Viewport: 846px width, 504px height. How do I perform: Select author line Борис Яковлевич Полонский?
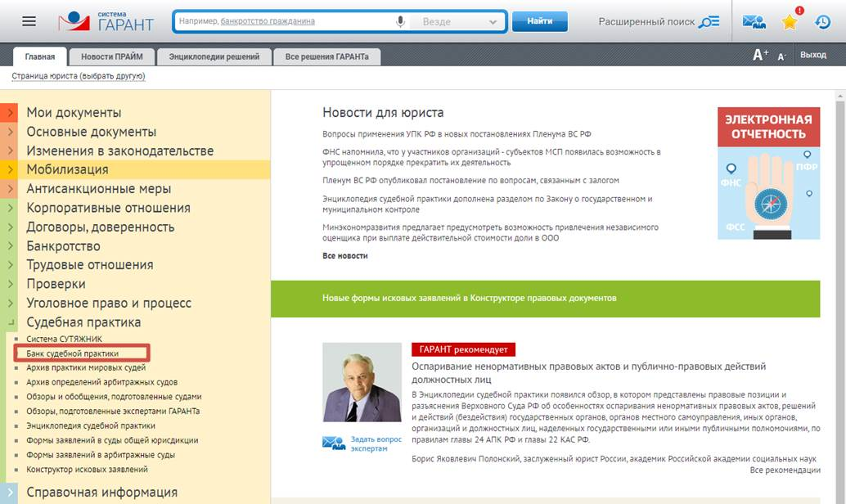[614, 459]
